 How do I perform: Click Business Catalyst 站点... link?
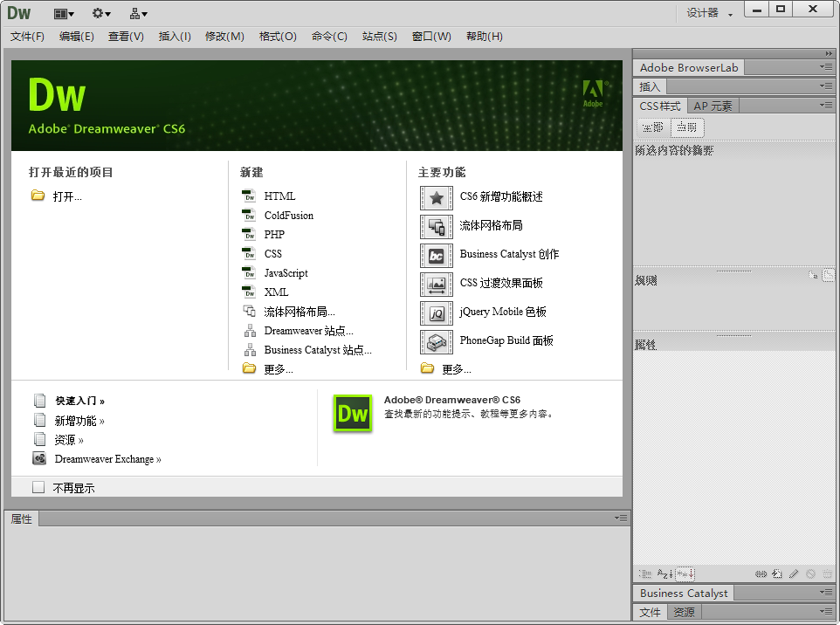[x=318, y=350]
